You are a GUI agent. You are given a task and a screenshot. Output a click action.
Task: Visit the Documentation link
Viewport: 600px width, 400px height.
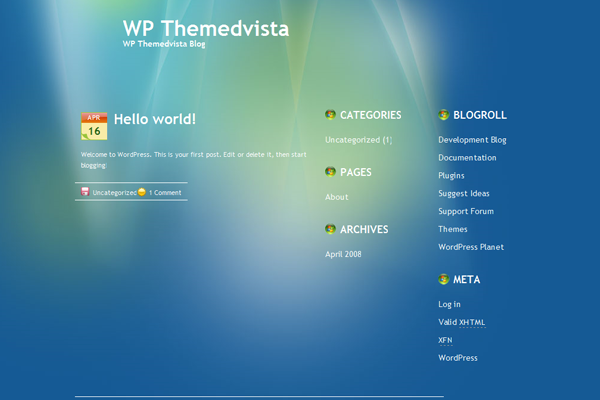click(x=467, y=158)
